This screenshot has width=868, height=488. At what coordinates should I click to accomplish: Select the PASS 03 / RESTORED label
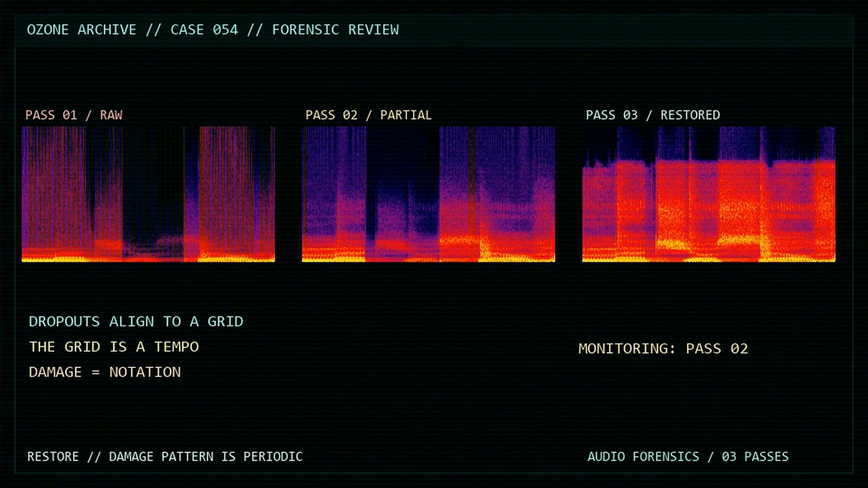coord(653,115)
